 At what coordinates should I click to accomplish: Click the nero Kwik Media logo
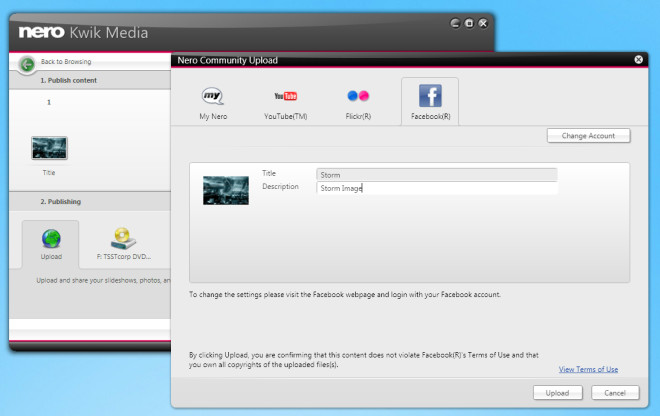[x=83, y=32]
